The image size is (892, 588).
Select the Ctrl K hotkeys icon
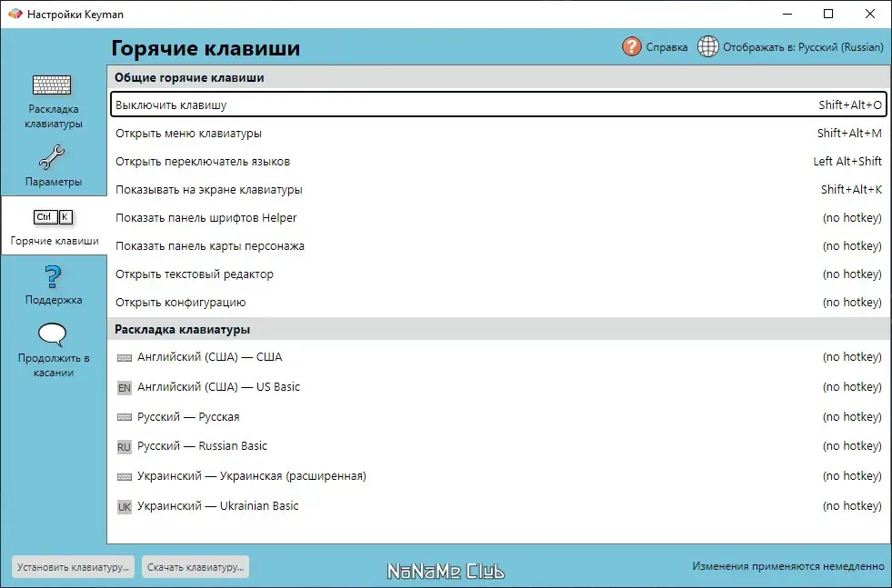click(x=54, y=216)
